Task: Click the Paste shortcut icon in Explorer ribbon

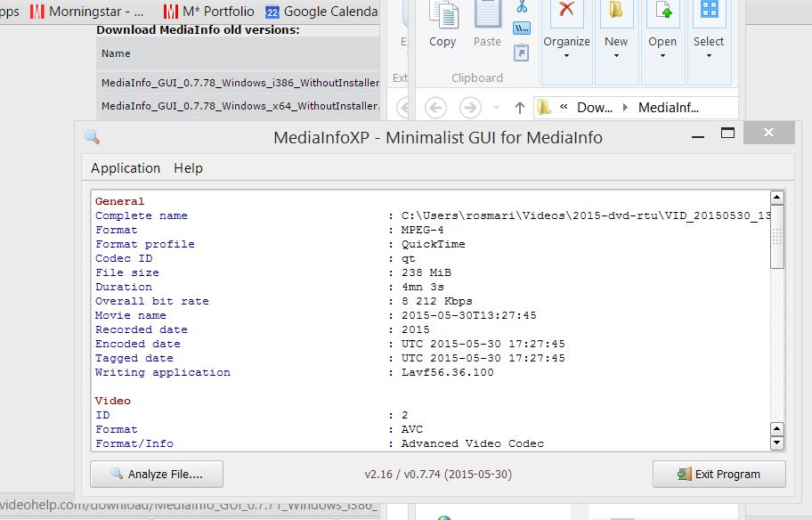Action: (522, 53)
